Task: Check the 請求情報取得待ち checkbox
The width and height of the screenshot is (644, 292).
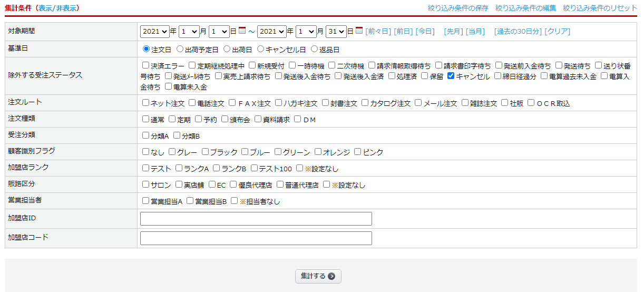Action: [372, 65]
